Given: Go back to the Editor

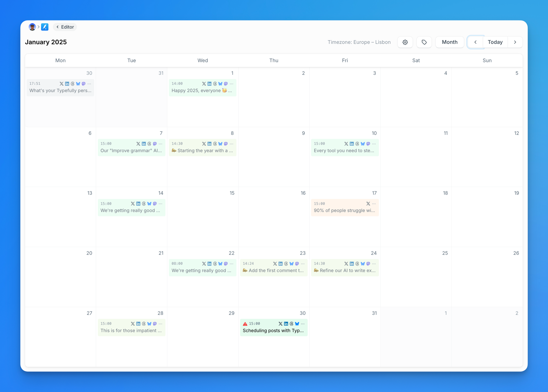Looking at the screenshot, I should pyautogui.click(x=65, y=27).
